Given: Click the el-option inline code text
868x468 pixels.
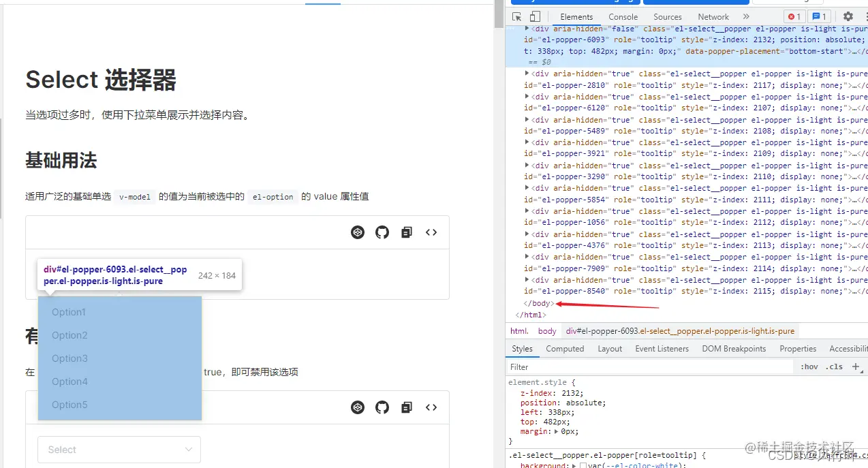Looking at the screenshot, I should (x=273, y=197).
